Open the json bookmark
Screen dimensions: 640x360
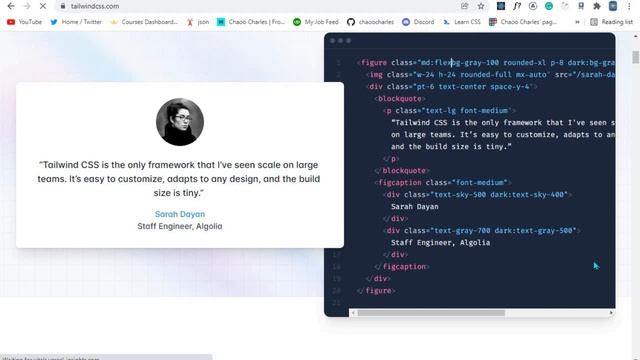click(x=198, y=22)
